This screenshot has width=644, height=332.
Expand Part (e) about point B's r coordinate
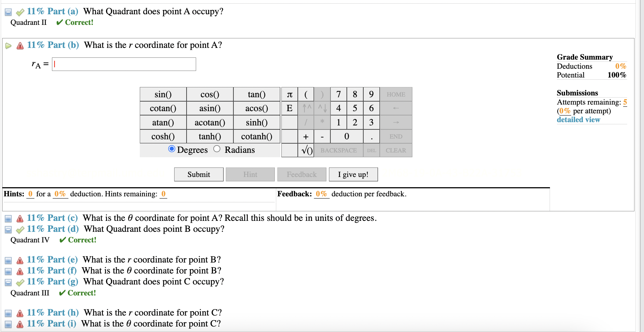pos(8,260)
